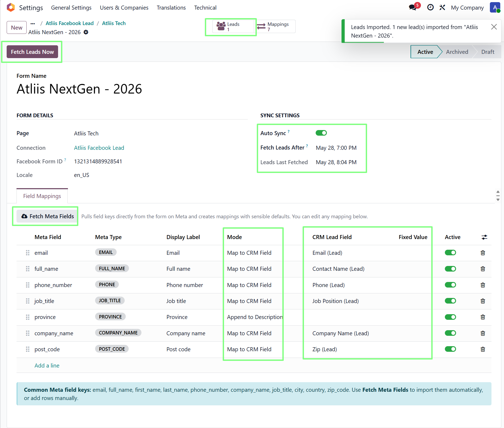Click the Fetch Leads After help icon
Screen dimensions: 504x428
(x=307, y=146)
